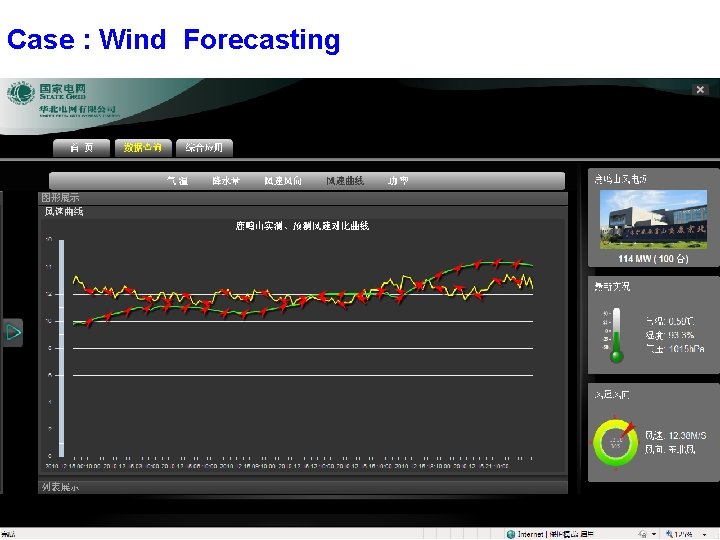
Task: Collapse the 图形展示 section header
Action: tap(303, 198)
